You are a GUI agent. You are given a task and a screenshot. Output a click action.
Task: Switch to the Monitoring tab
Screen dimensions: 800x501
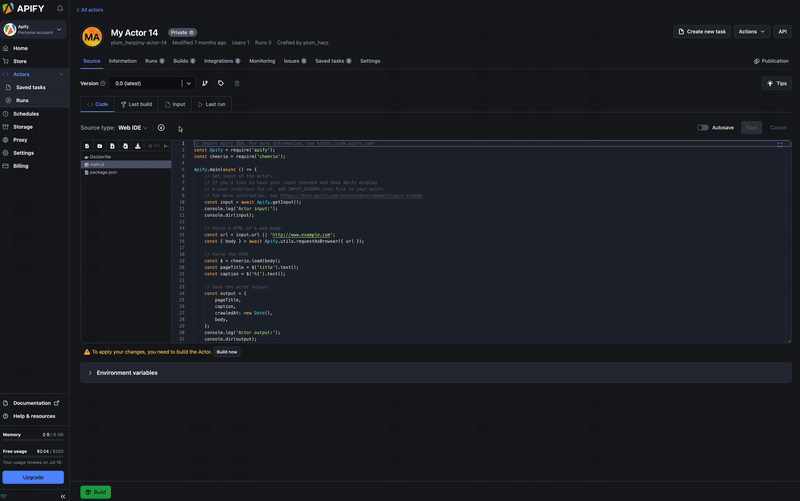pyautogui.click(x=262, y=61)
